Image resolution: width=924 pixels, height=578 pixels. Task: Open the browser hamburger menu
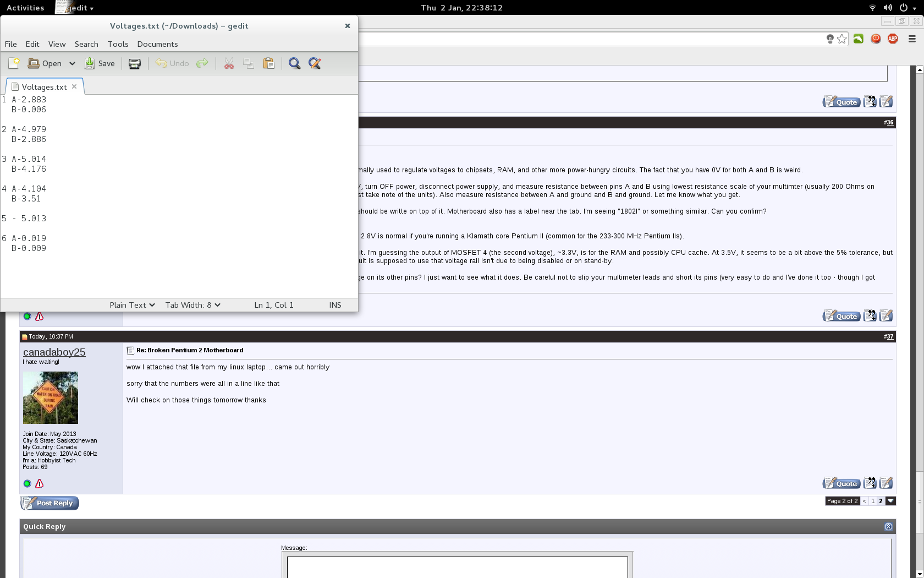tap(912, 39)
